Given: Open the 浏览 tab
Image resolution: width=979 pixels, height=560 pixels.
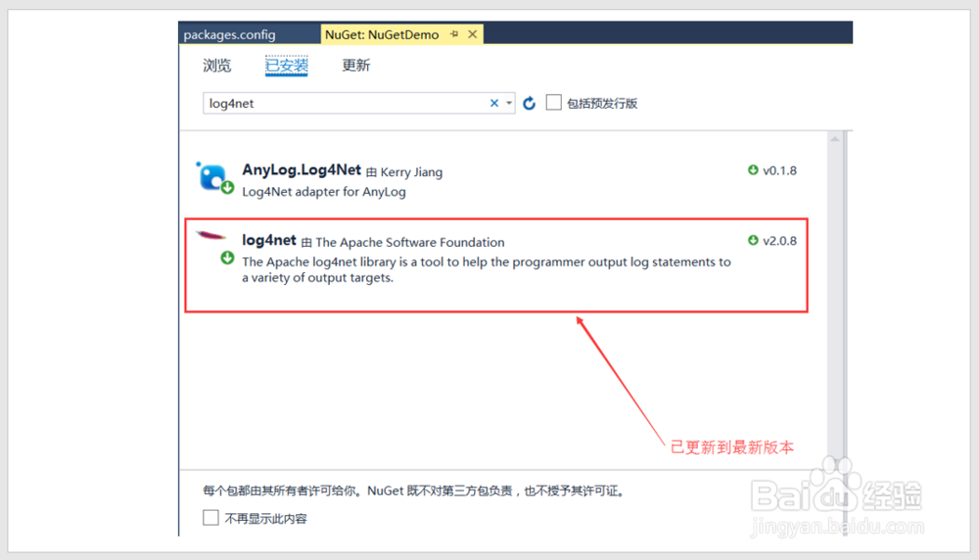Looking at the screenshot, I should coord(216,66).
